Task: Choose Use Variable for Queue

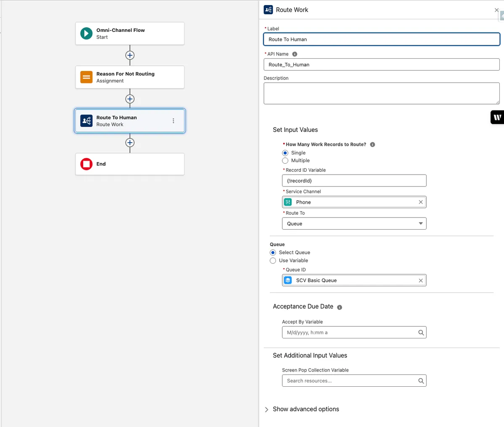Action: 273,260
